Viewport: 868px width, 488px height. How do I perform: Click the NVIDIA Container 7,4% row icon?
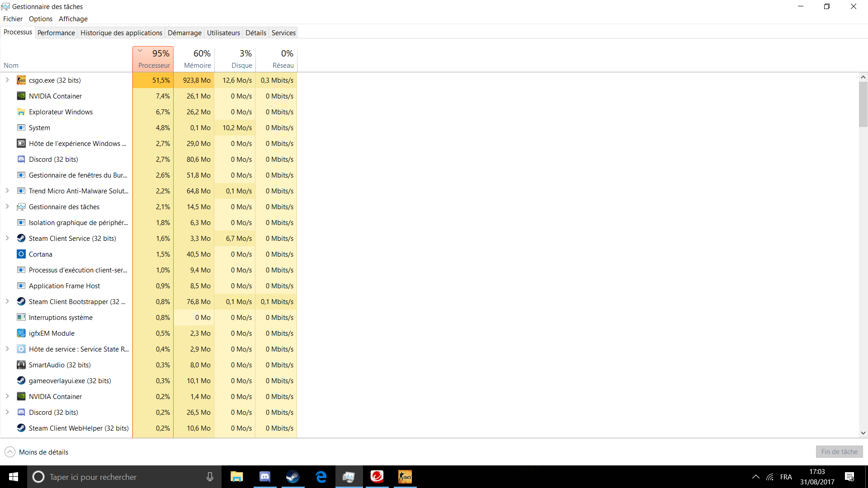click(21, 96)
